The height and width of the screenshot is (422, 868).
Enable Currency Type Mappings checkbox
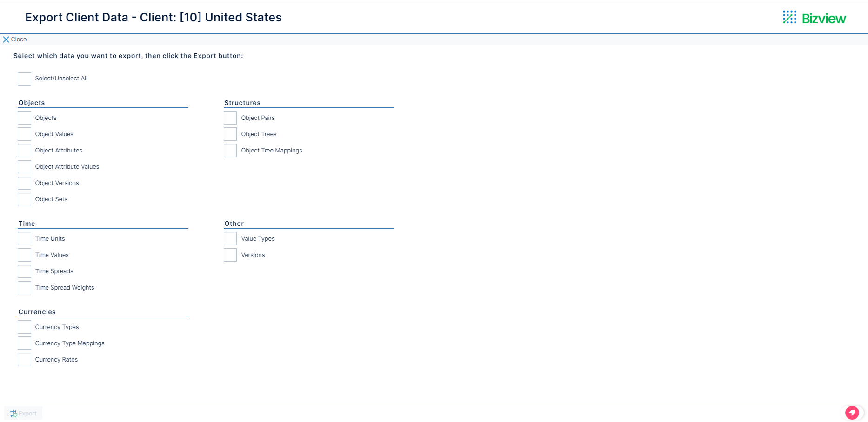(25, 343)
